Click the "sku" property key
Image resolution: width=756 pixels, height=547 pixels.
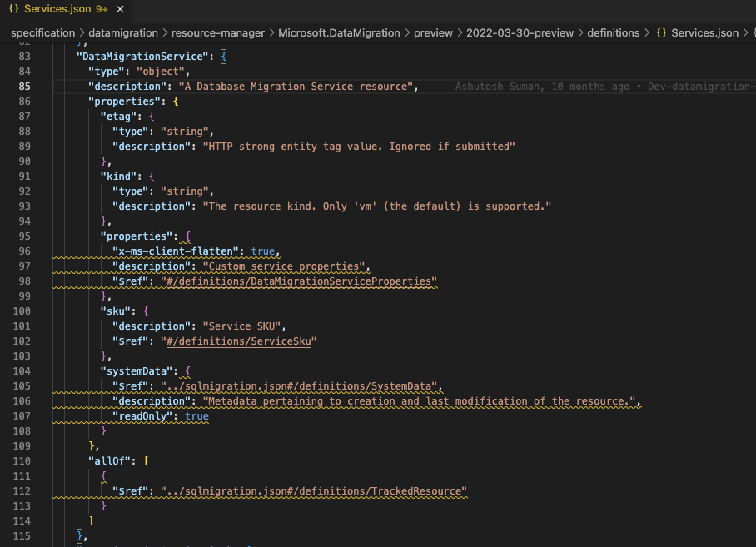(115, 311)
